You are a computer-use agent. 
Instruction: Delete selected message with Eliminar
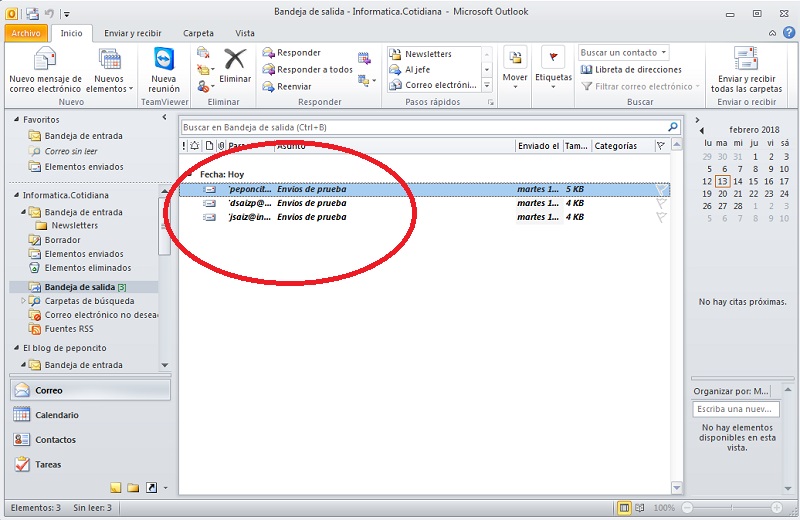click(235, 65)
